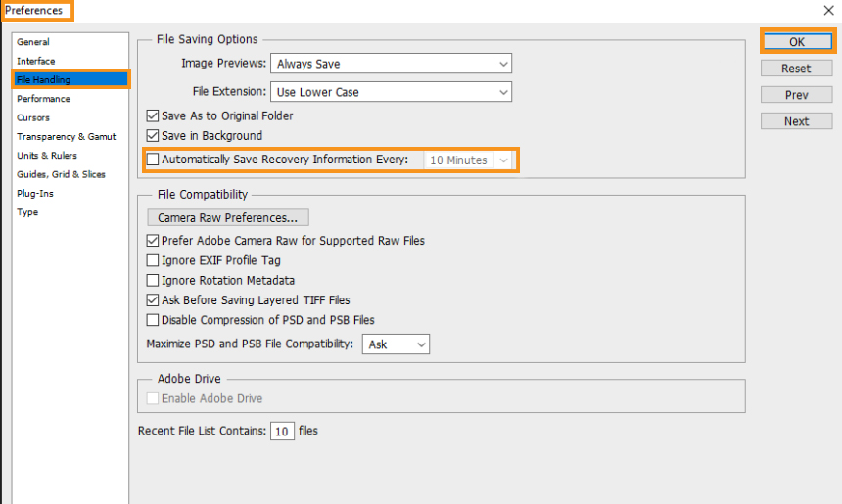This screenshot has width=842, height=504.
Task: Open the Interface preferences category
Action: [35, 61]
